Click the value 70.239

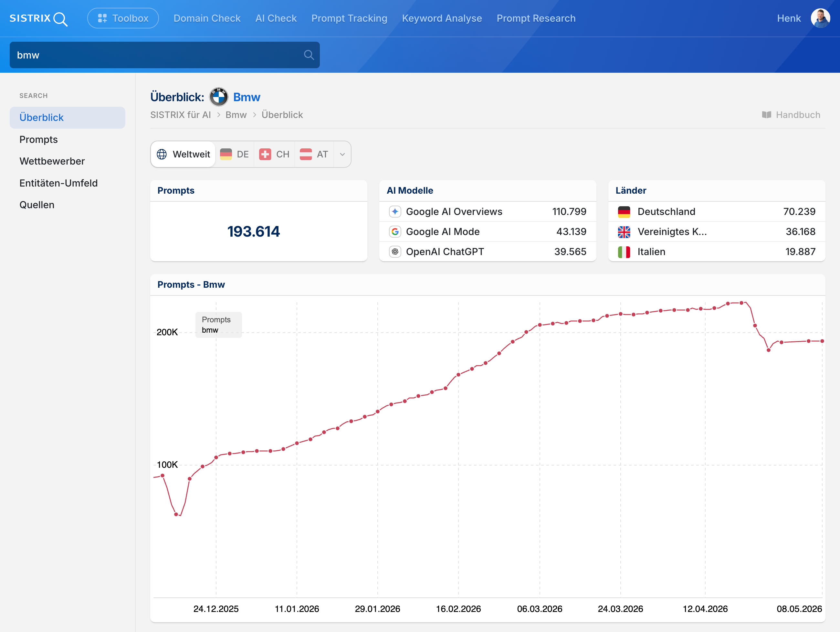click(799, 212)
